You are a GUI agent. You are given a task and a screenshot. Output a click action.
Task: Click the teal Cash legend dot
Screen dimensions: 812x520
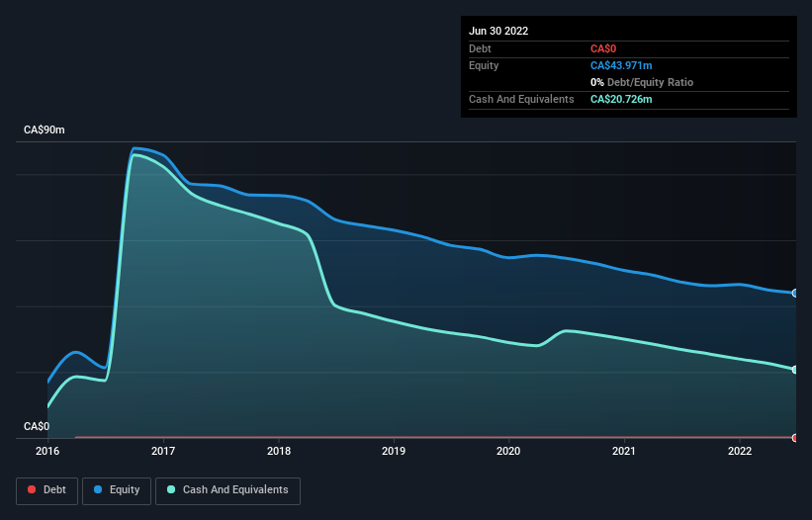171,489
